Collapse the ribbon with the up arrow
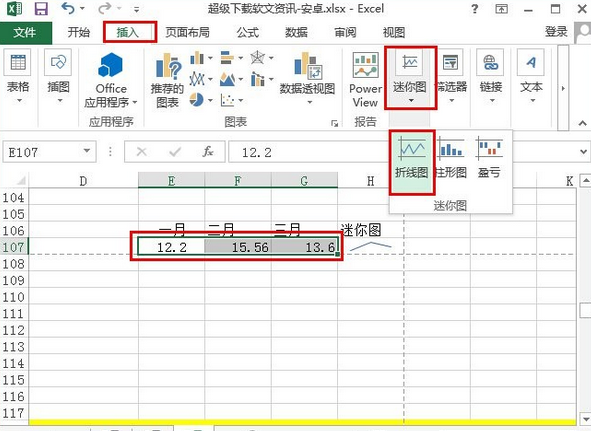Image resolution: width=591 pixels, height=431 pixels. (582, 123)
